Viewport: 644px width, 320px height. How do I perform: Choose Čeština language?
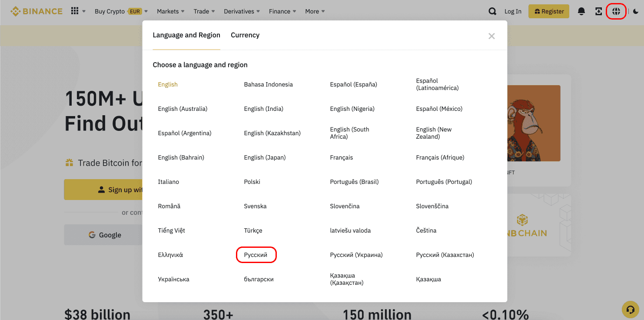click(x=426, y=230)
